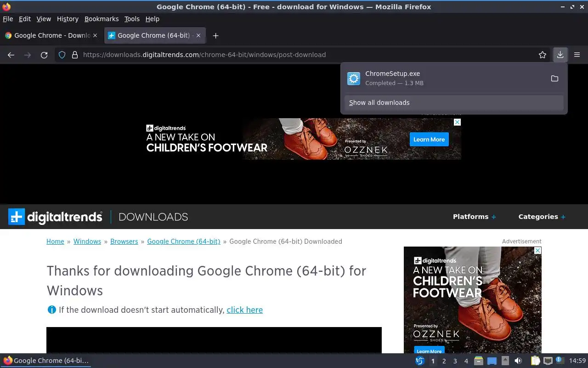
Task: Click the network connection tray icon
Action: (x=548, y=361)
